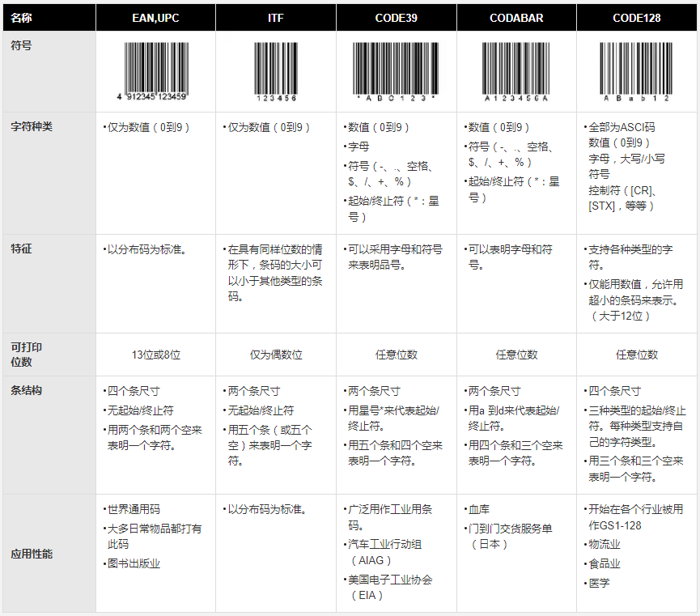Click 用a 到d来代表起始/终止符 under CODABAR
The height and width of the screenshot is (616, 700).
pyautogui.click(x=512, y=418)
